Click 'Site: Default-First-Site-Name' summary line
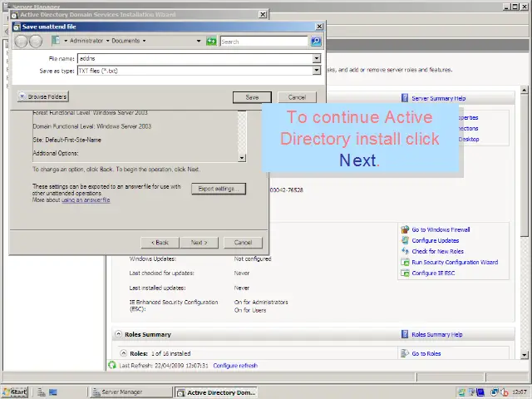Viewport: 532px width, 399px height. (x=66, y=140)
